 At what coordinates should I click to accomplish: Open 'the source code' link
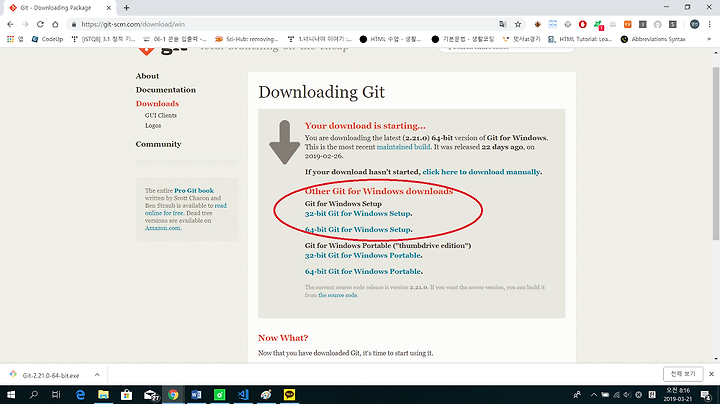click(338, 295)
